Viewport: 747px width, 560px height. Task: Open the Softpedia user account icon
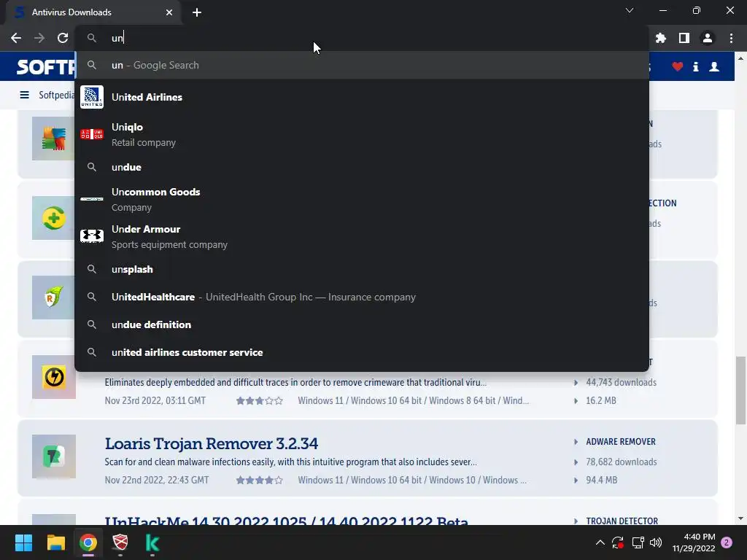pos(714,66)
